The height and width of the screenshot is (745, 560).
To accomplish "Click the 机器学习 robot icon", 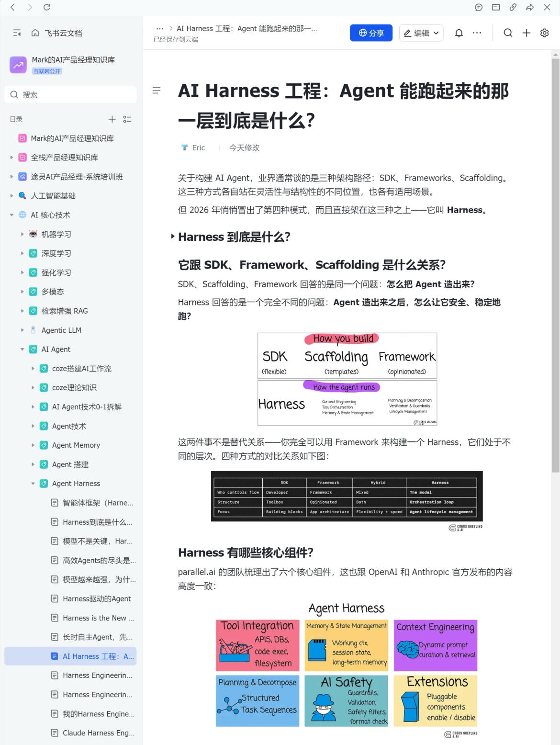I will tap(33, 234).
